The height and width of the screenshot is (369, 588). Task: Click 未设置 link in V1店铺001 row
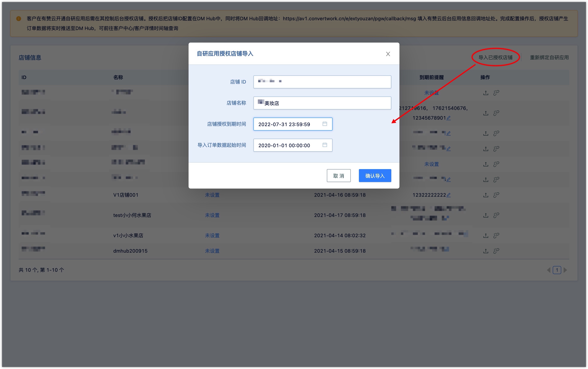coord(212,195)
